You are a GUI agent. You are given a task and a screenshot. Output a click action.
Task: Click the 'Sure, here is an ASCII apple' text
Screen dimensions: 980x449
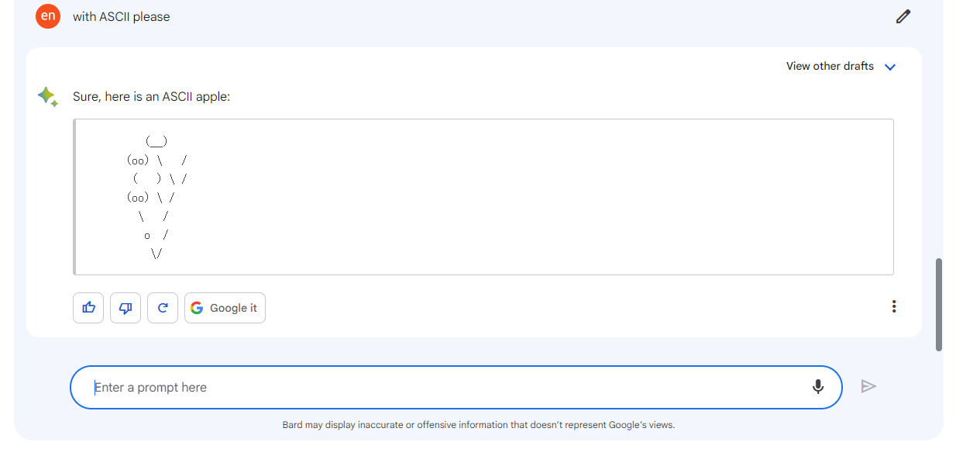coord(151,97)
